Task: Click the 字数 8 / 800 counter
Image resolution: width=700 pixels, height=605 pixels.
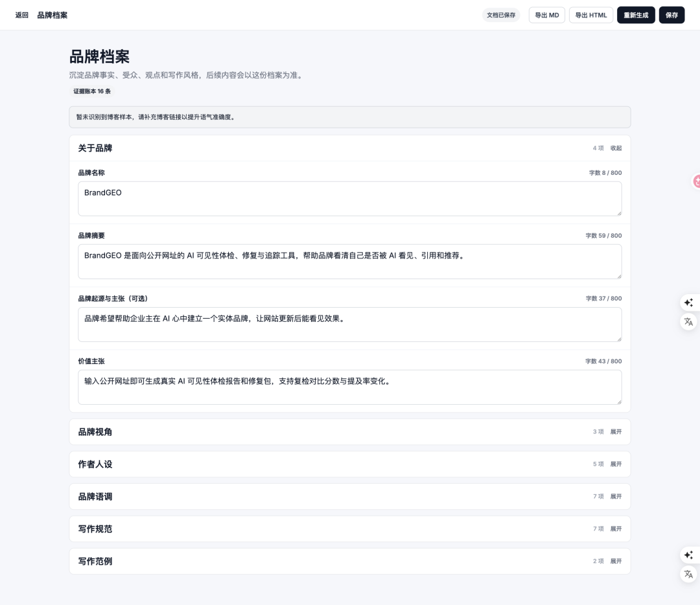Action: pyautogui.click(x=605, y=173)
